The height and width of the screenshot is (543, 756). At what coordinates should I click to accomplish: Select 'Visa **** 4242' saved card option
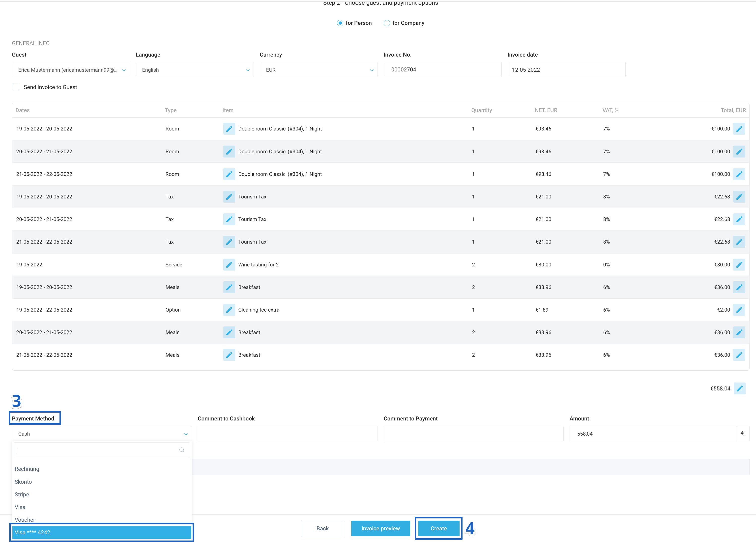tap(102, 532)
